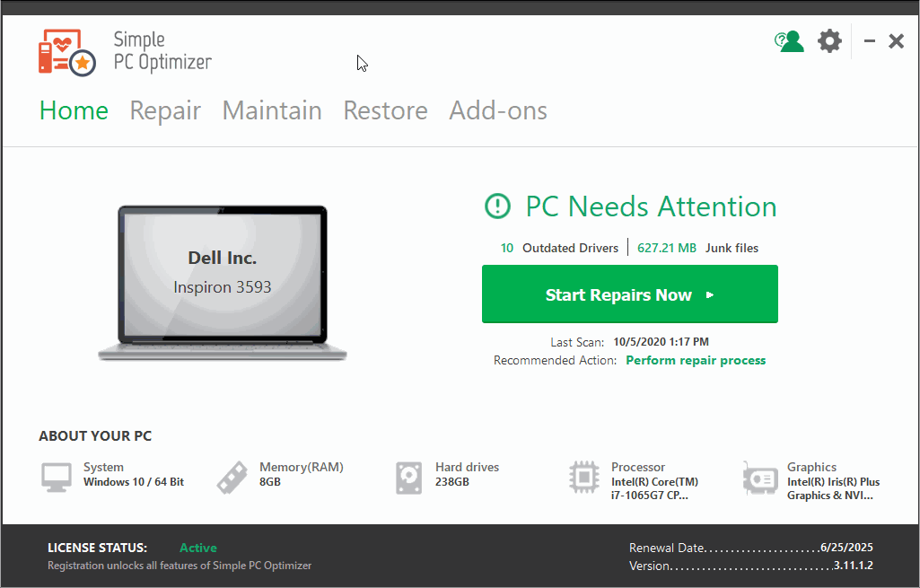920x588 pixels.
Task: Switch to the Repair tab
Action: click(x=165, y=110)
